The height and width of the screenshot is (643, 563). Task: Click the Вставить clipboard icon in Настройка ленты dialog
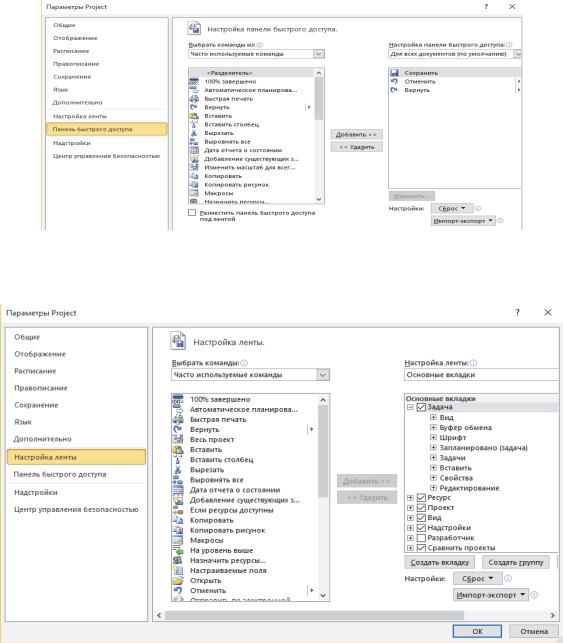[x=178, y=449]
